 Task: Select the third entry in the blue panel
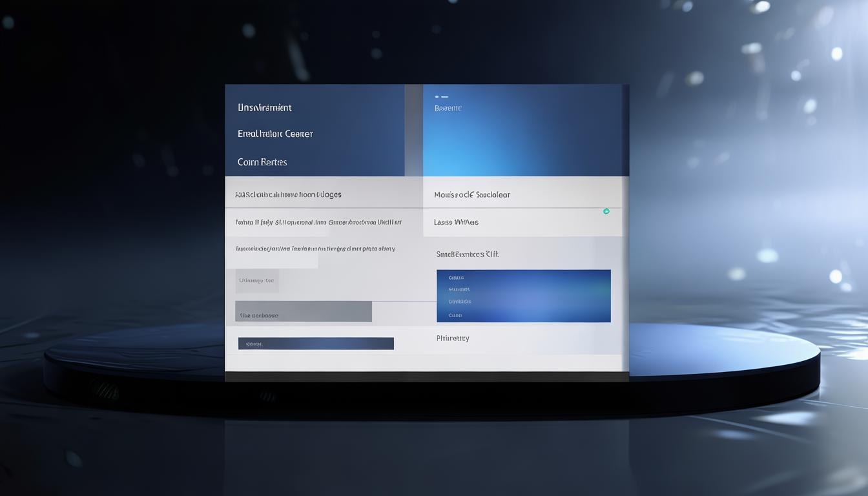click(459, 302)
